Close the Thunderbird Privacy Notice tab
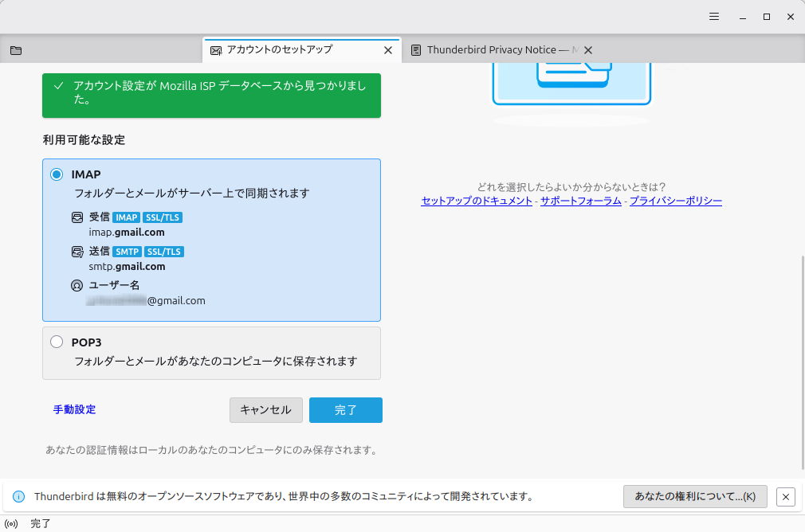This screenshot has width=805, height=532. 588,50
